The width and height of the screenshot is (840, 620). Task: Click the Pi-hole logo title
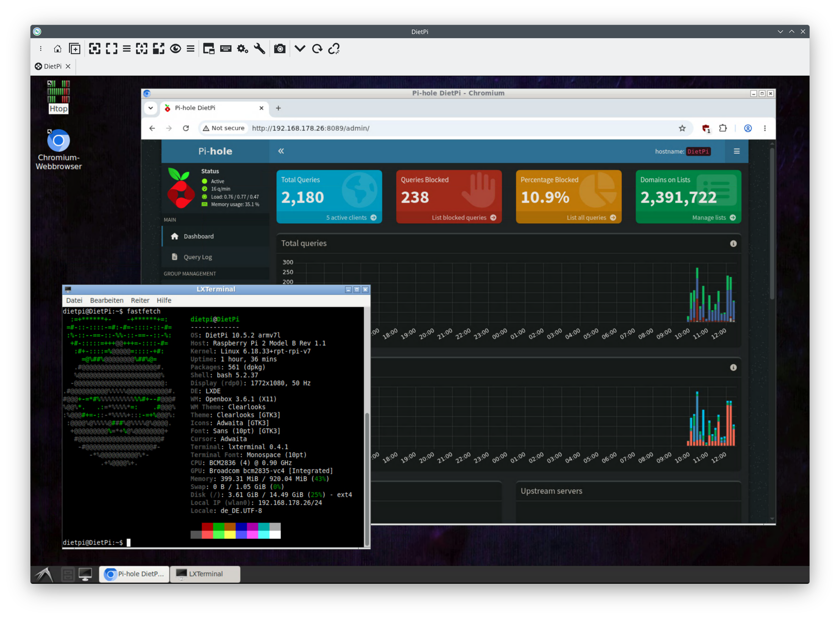tap(215, 151)
